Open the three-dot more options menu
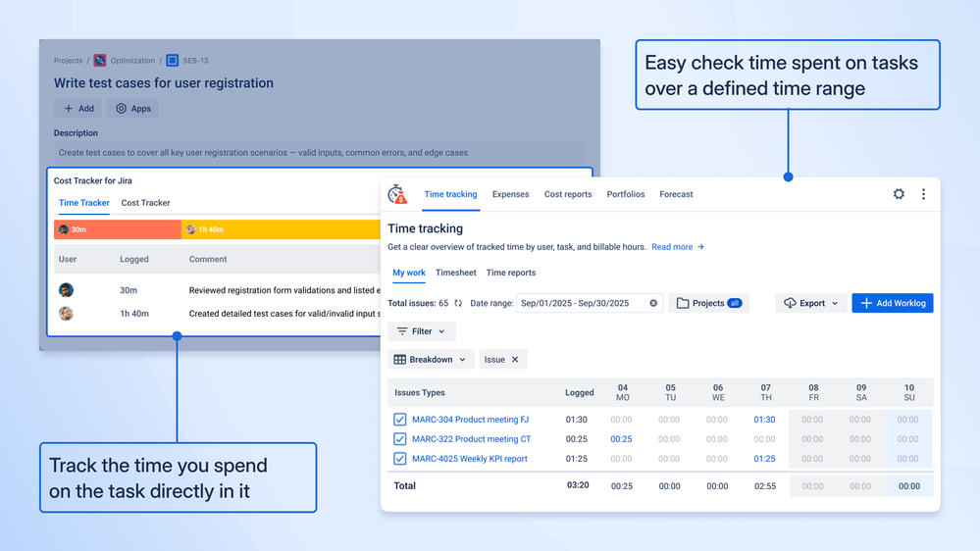 [x=923, y=194]
